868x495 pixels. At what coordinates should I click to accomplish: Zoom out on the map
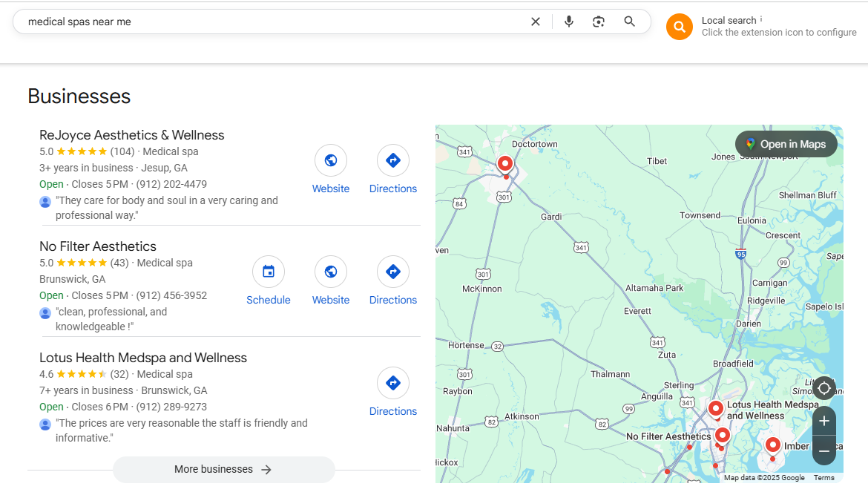824,450
